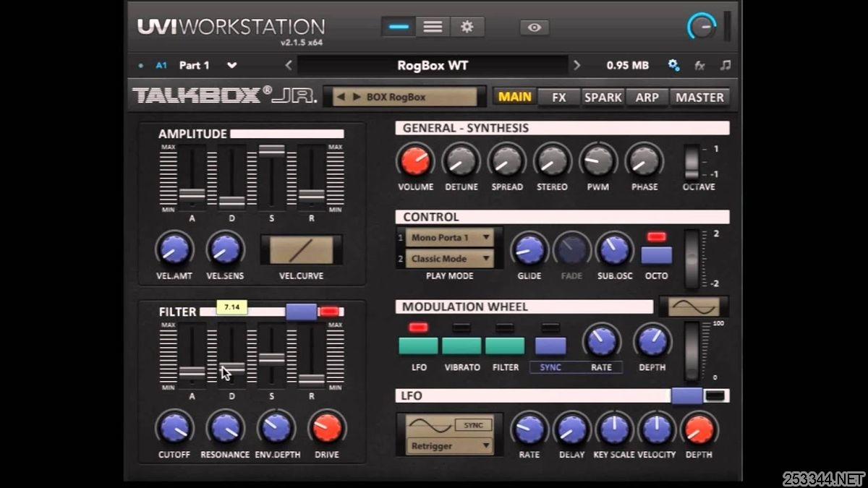Click the LFO DELAY knob
The image size is (868, 488).
[571, 429]
